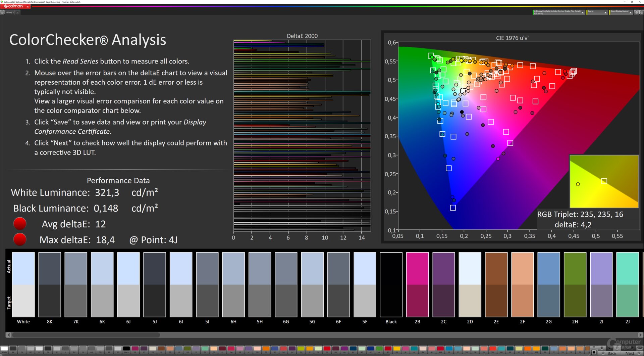This screenshot has height=356, width=644.
Task: Click the color comparator horizontal scrollbar thumb
Action: pos(86,335)
